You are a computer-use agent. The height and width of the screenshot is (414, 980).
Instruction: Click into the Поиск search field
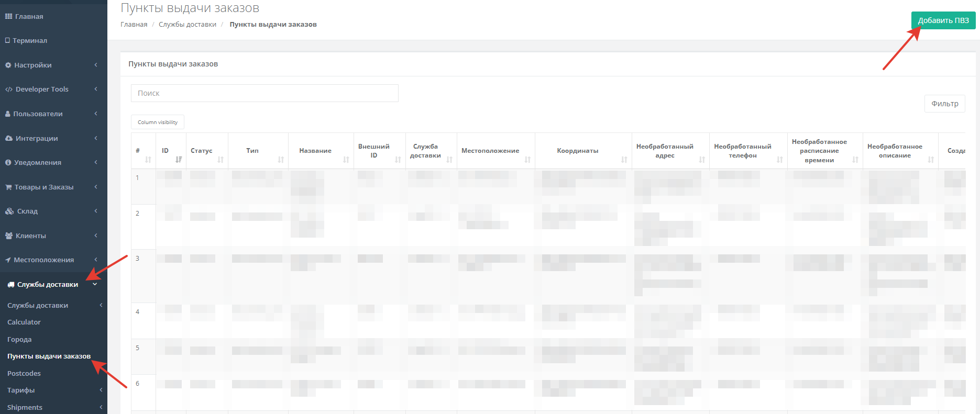tap(265, 93)
